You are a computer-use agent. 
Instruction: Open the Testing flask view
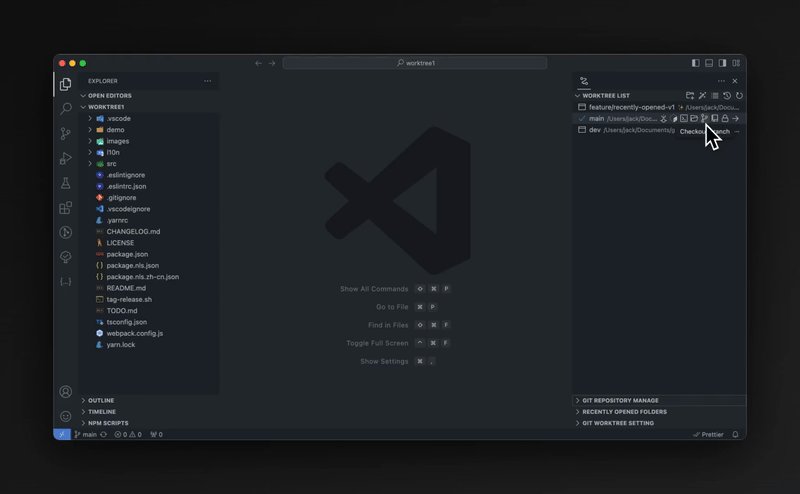coord(65,183)
